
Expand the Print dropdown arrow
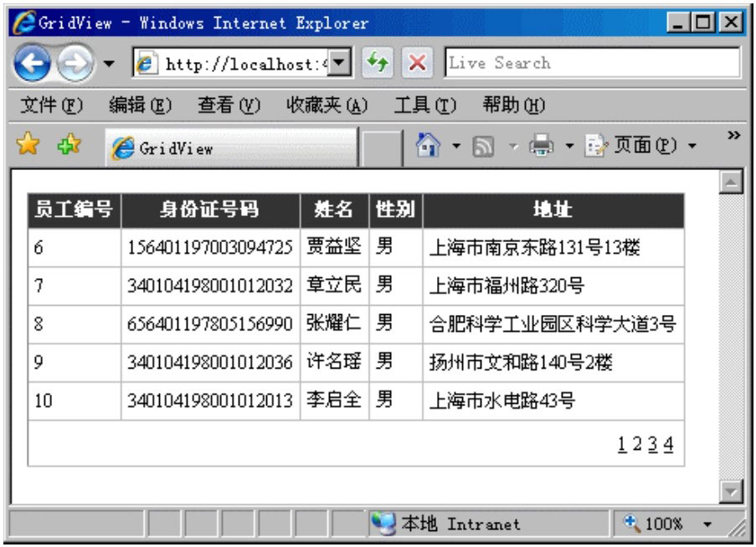(570, 146)
